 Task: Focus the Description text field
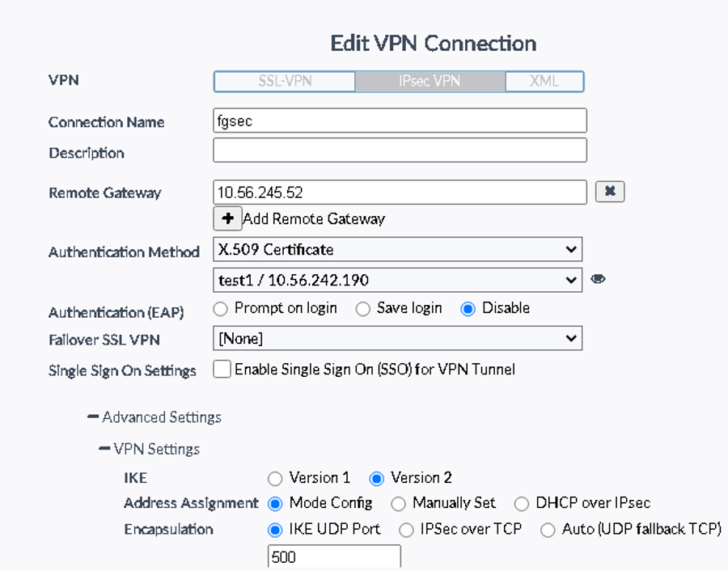click(399, 150)
